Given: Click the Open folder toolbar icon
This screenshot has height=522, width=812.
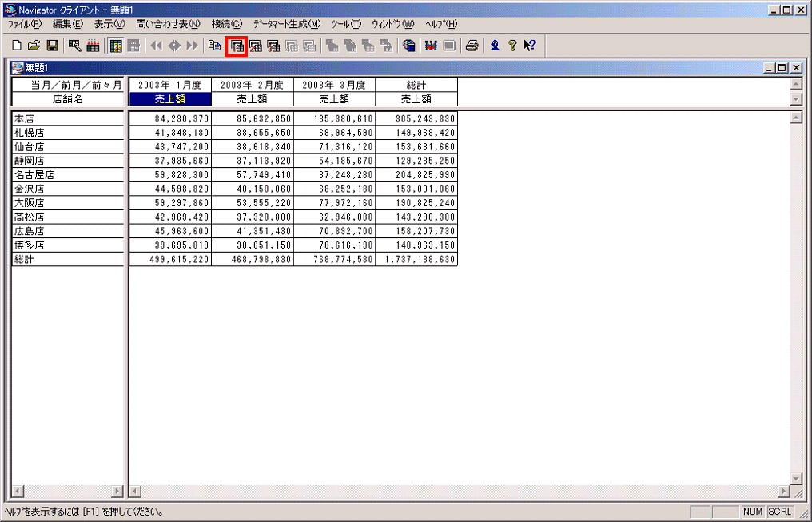Looking at the screenshot, I should 34,46.
